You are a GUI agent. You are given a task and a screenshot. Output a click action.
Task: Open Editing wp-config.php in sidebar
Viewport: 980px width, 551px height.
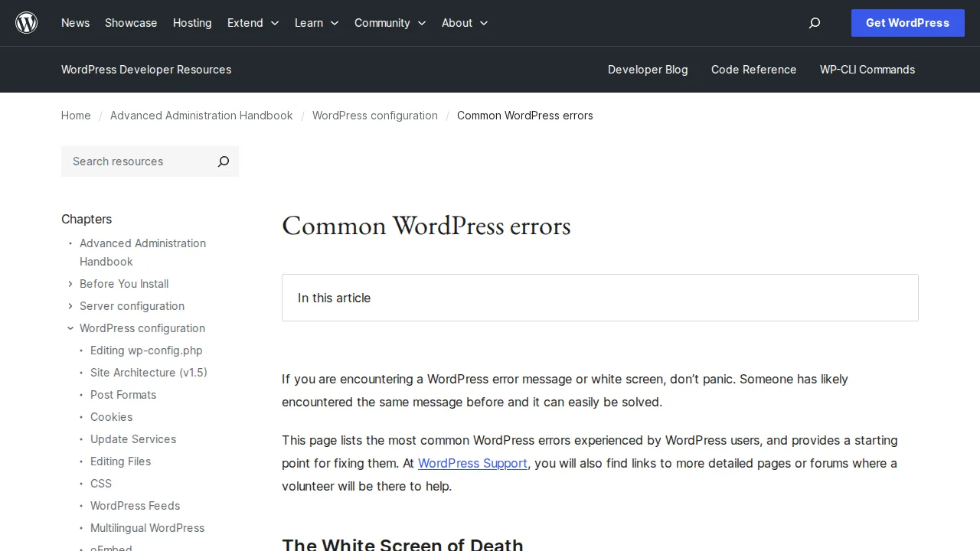pos(146,350)
